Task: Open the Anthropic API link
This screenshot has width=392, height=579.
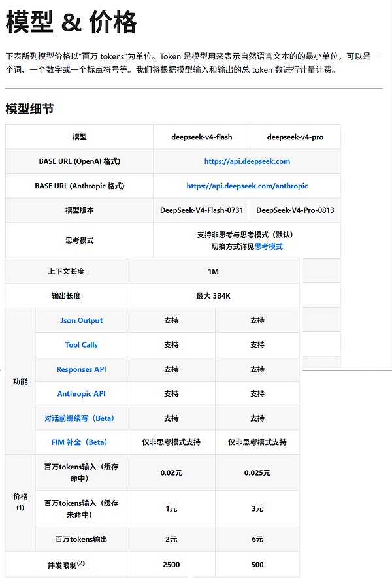Action: [x=81, y=393]
